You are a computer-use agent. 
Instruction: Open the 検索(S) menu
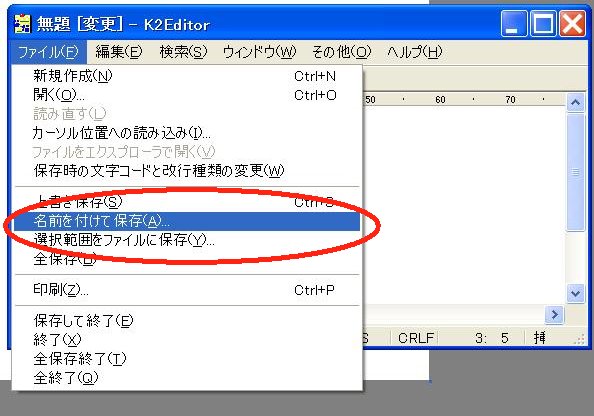pos(183,52)
